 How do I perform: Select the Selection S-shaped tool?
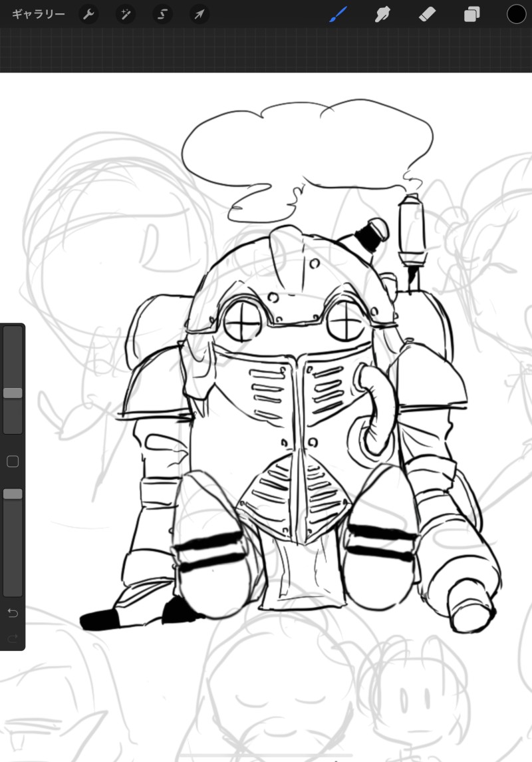point(163,14)
